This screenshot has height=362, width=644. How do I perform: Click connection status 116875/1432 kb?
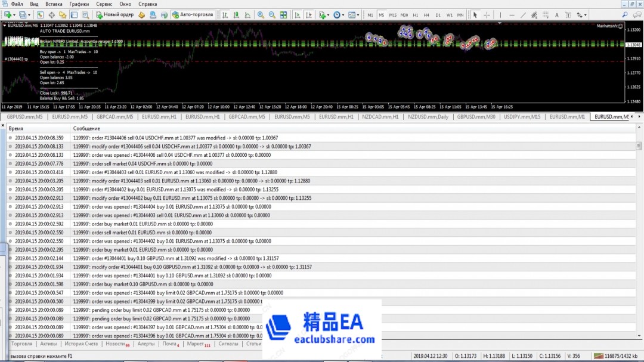[x=615, y=356]
